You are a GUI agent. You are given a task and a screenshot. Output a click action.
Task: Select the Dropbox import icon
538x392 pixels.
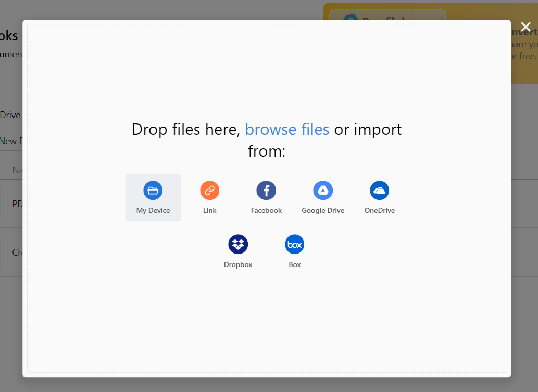(238, 245)
